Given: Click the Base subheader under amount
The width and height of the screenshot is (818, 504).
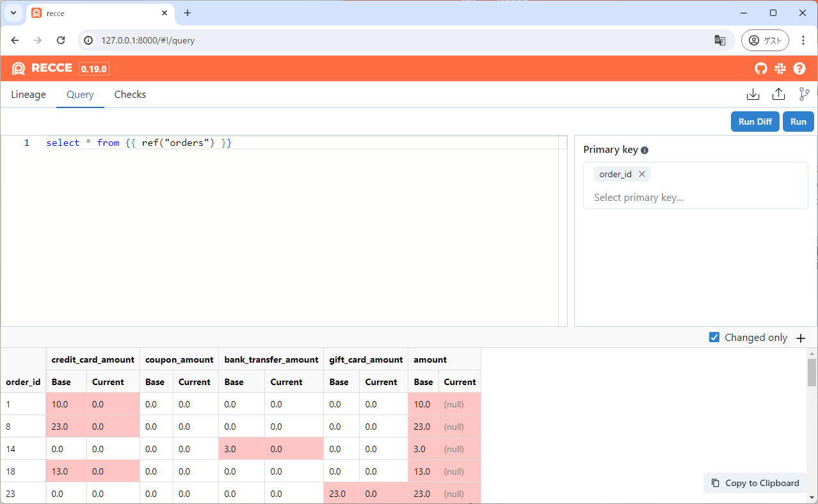Looking at the screenshot, I should click(x=423, y=382).
